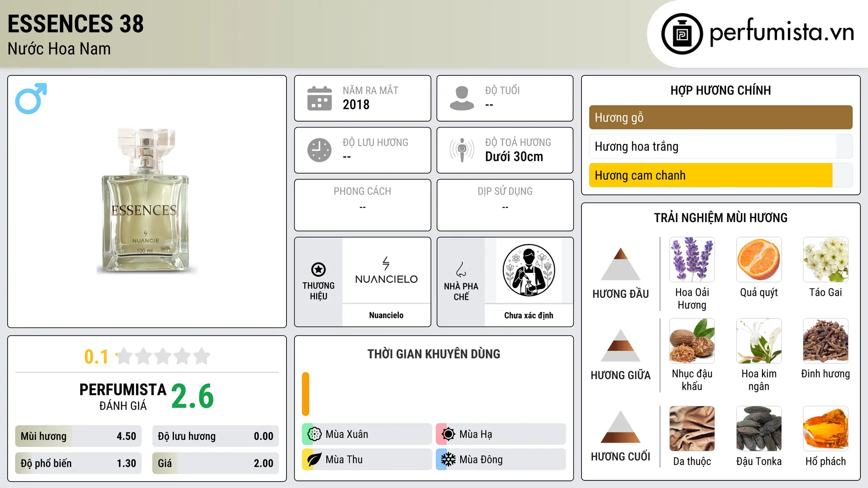Image resolution: width=868 pixels, height=488 pixels.
Task: Click the Phong cách card
Action: [x=362, y=205]
